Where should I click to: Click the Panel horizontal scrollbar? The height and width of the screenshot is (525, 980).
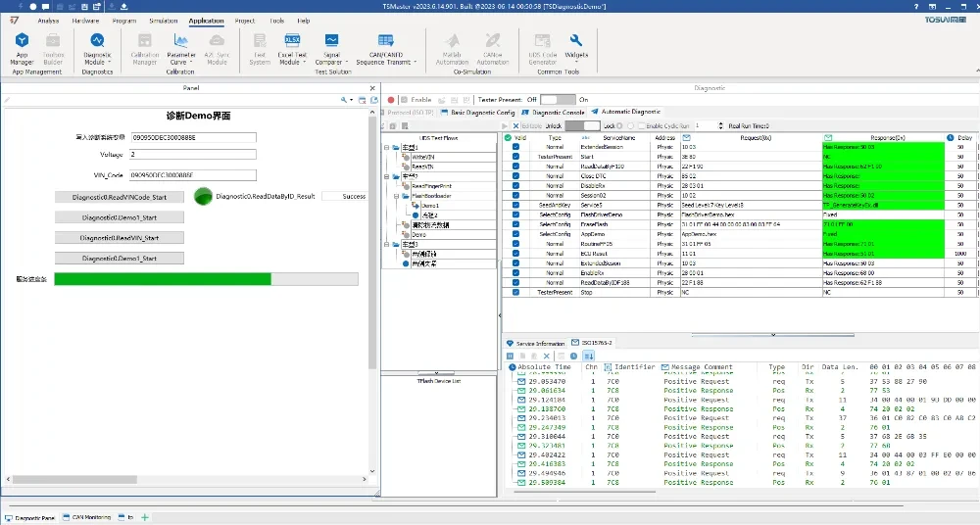[75, 479]
